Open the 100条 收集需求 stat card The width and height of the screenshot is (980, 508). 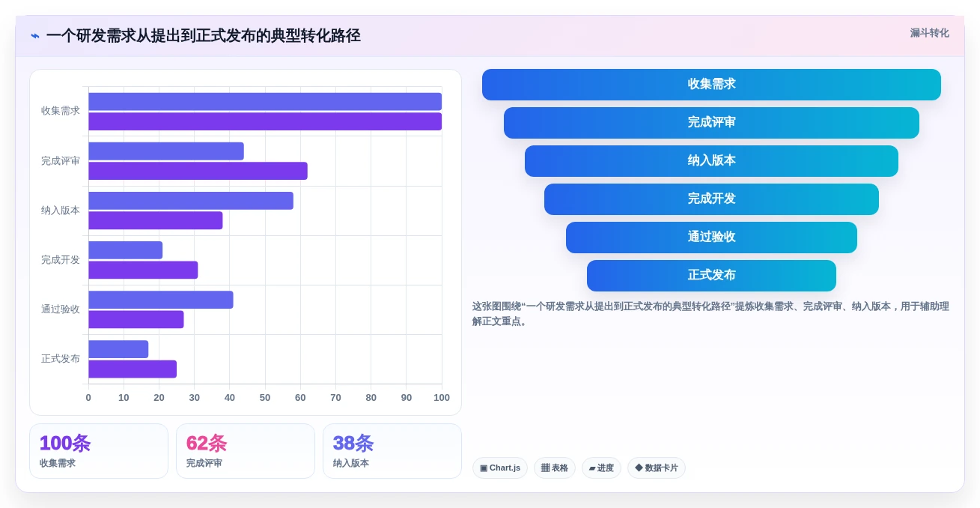point(99,451)
